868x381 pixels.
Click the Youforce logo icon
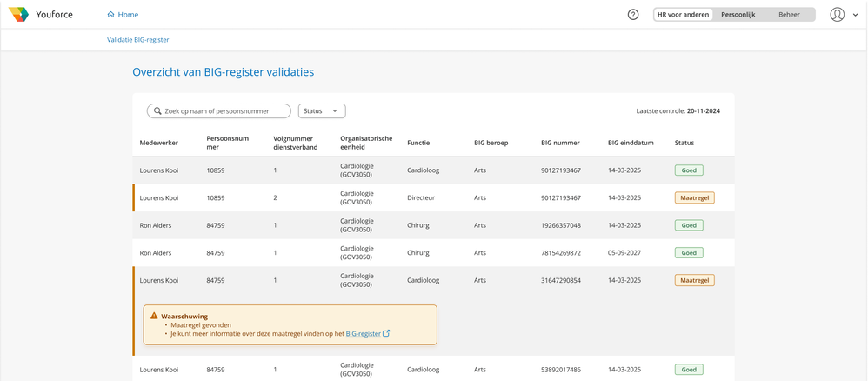(18, 14)
